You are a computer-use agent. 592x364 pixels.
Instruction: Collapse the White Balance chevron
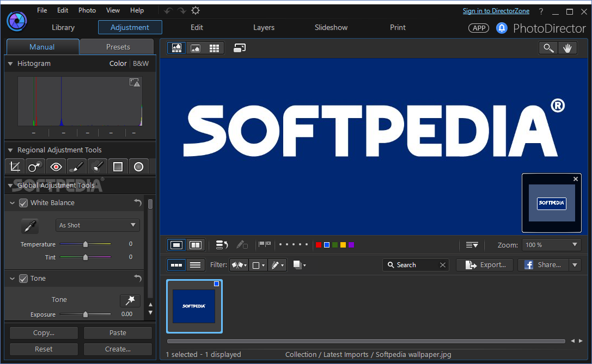(12, 203)
